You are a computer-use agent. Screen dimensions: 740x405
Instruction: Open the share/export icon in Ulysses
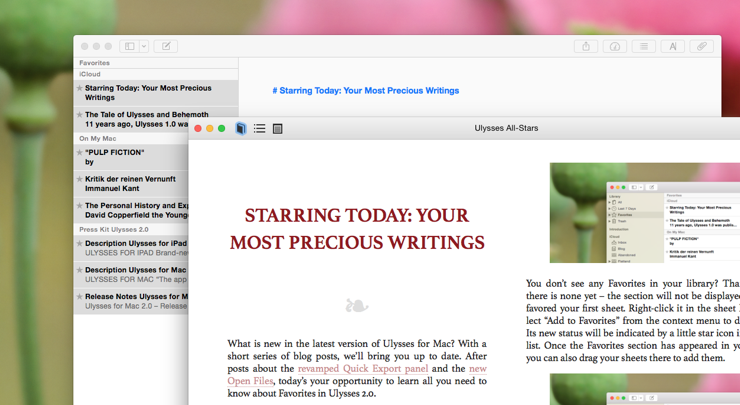[586, 46]
